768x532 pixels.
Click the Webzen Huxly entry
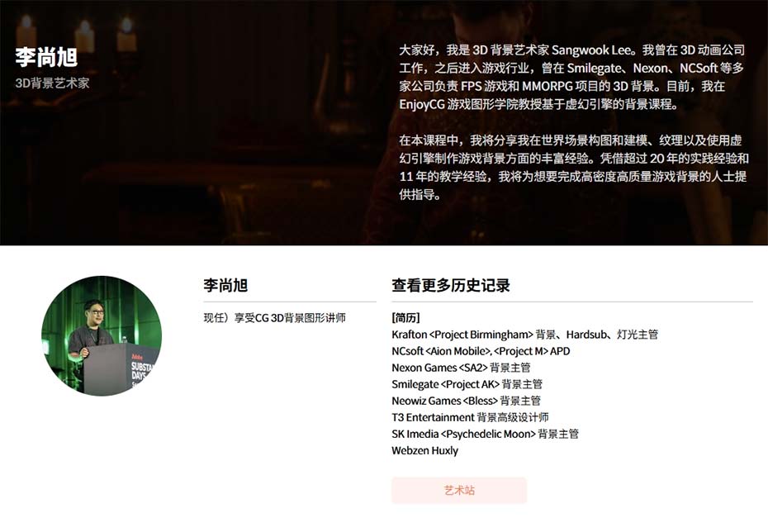[x=424, y=451]
